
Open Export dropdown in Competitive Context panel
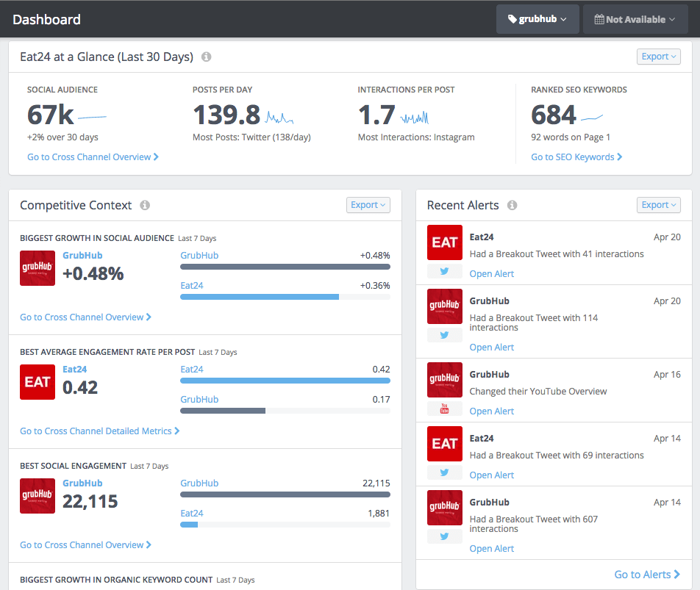(x=368, y=205)
